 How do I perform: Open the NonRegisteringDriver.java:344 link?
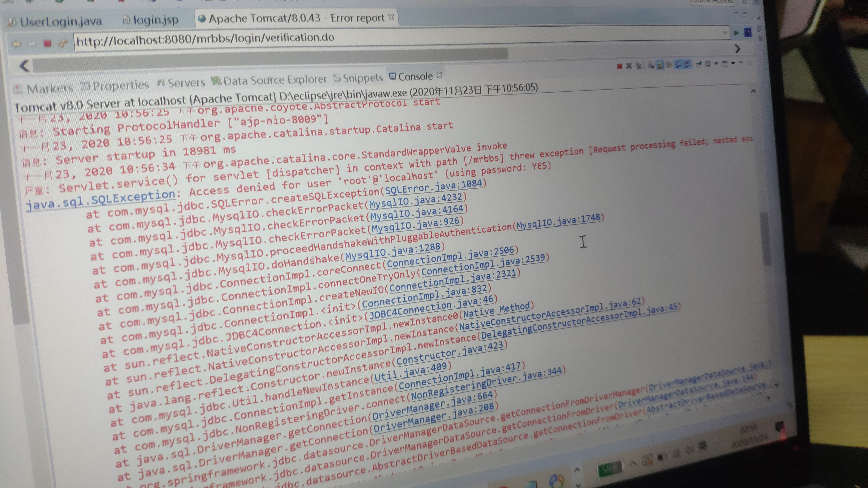click(487, 383)
